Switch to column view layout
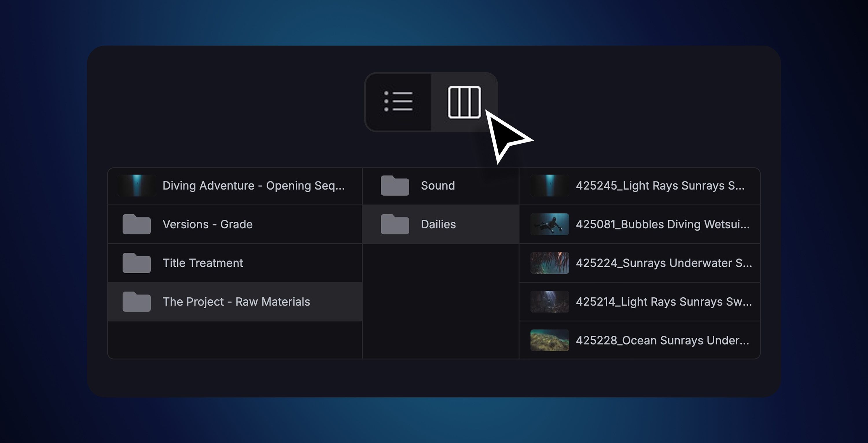This screenshot has width=868, height=443. tap(464, 102)
